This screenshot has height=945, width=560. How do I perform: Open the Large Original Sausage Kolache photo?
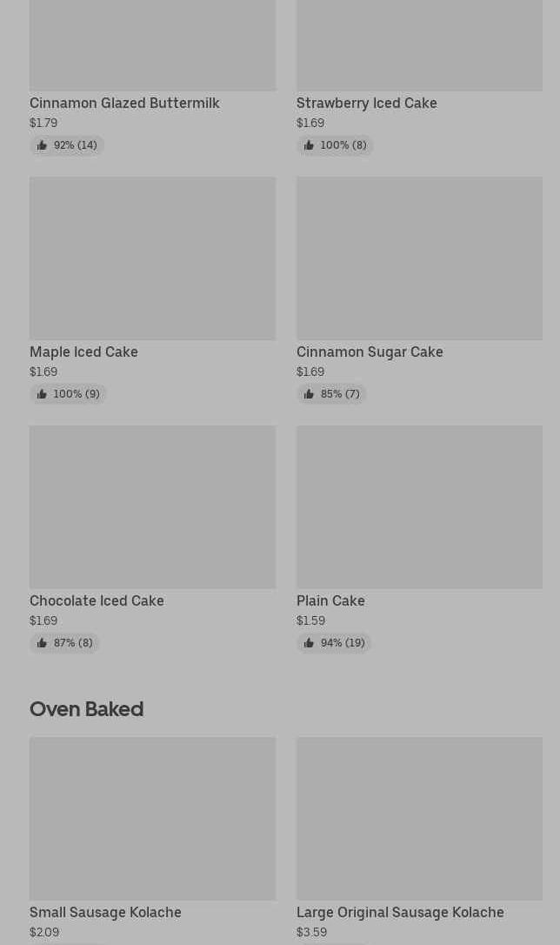click(x=419, y=819)
